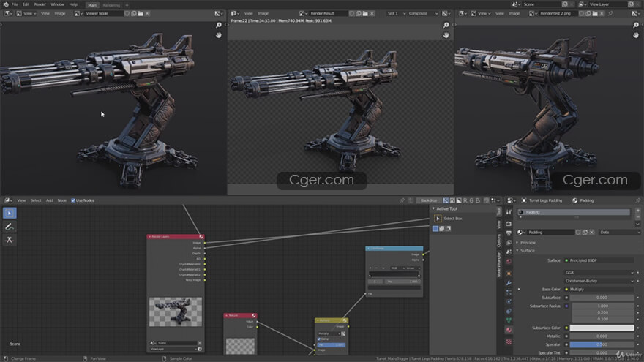Open the View Layer properties tab icon

point(509,243)
